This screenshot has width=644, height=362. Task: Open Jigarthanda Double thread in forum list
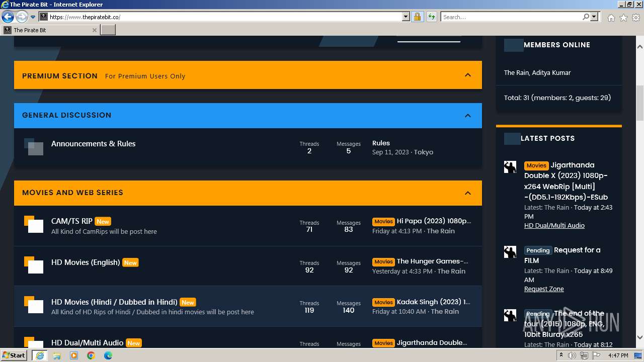432,342
